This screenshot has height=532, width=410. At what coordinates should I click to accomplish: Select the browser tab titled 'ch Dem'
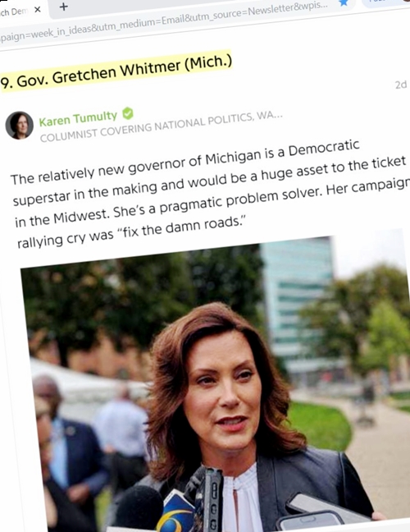click(x=14, y=11)
